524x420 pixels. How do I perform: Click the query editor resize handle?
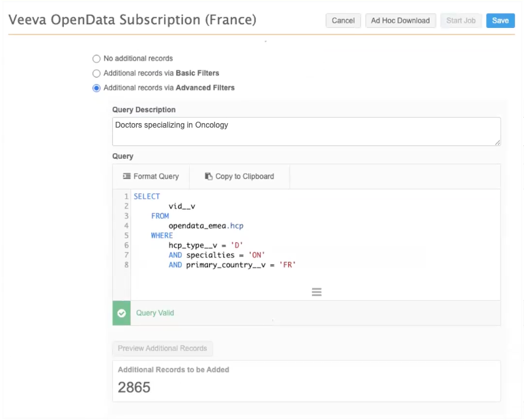click(317, 292)
